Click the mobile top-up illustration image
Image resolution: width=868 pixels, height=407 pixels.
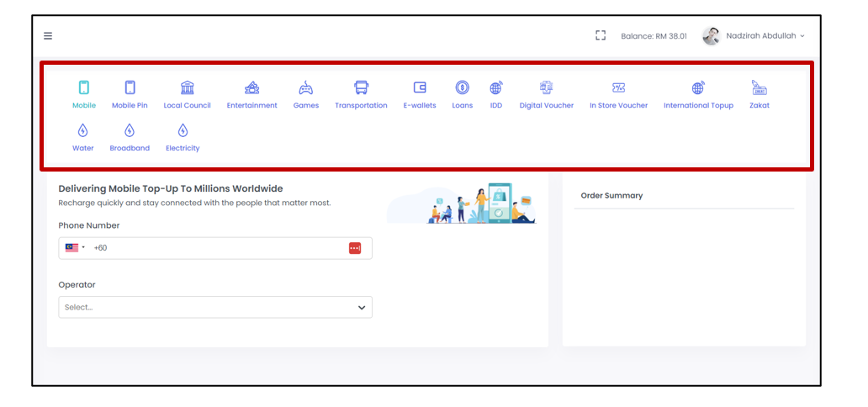462,203
